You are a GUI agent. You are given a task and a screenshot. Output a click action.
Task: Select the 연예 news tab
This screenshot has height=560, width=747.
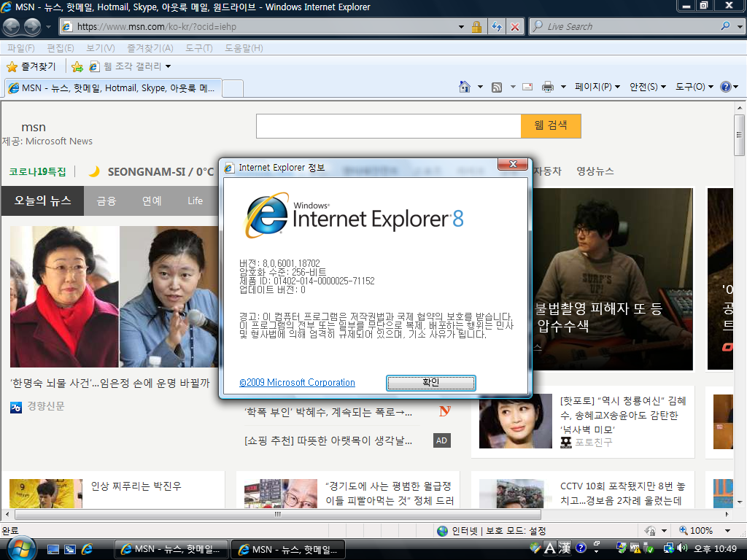point(152,201)
